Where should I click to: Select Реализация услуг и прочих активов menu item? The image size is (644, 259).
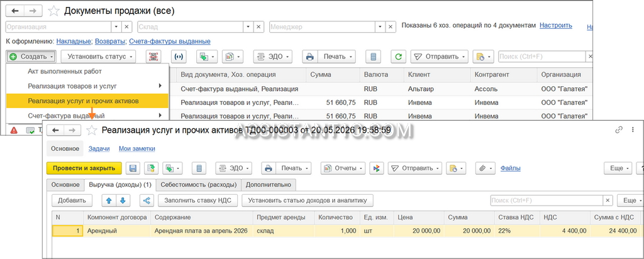tap(87, 101)
